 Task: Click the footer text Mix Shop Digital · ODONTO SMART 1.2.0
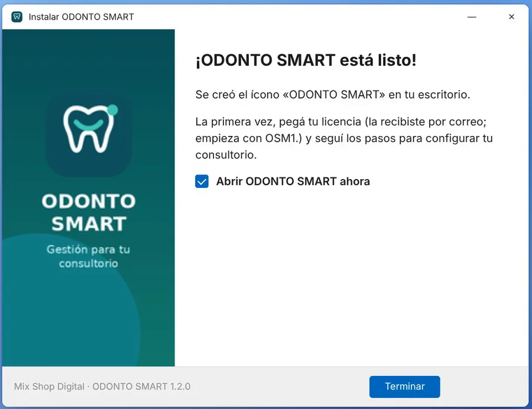(x=102, y=387)
